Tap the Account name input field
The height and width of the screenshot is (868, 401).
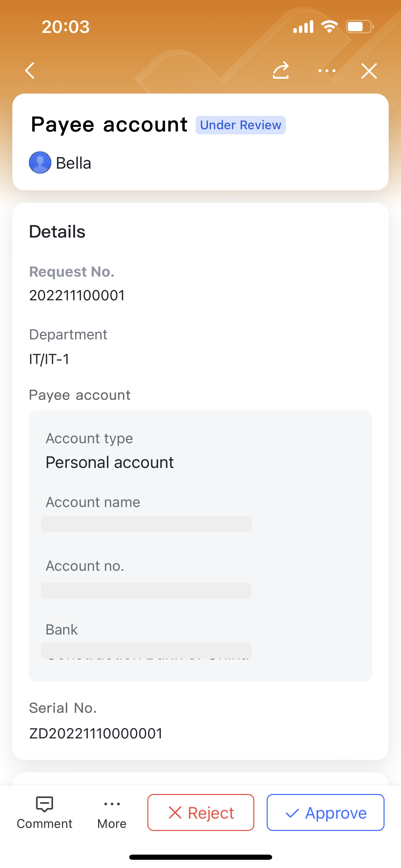coord(147,524)
